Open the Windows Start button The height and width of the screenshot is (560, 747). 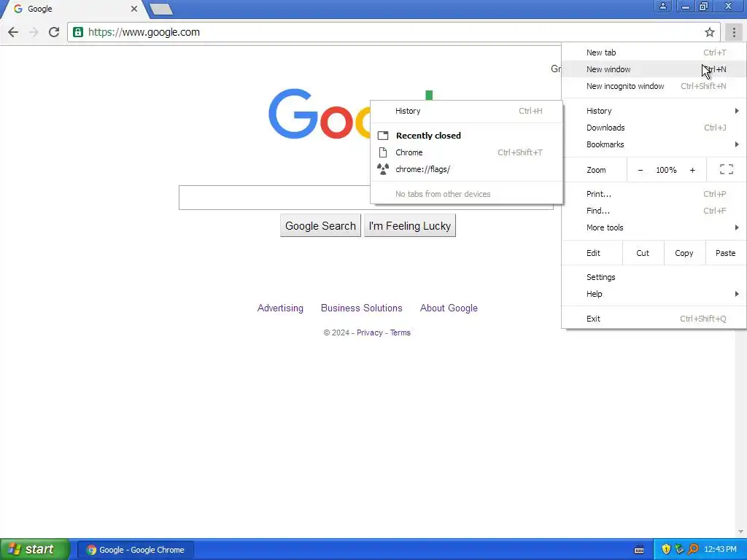pyautogui.click(x=35, y=549)
